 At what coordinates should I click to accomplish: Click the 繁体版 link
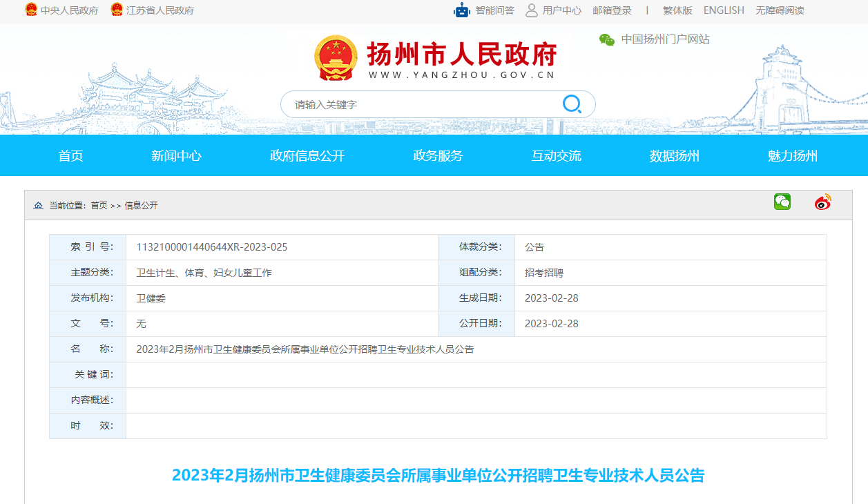677,10
